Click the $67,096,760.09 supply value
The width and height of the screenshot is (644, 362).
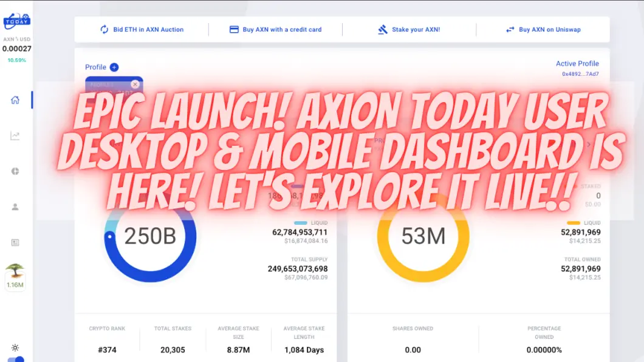306,278
